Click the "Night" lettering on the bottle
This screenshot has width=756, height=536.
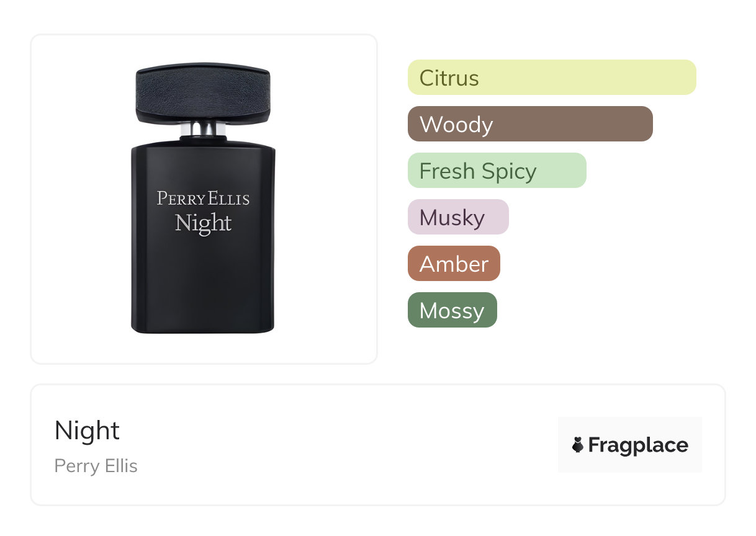(x=203, y=223)
